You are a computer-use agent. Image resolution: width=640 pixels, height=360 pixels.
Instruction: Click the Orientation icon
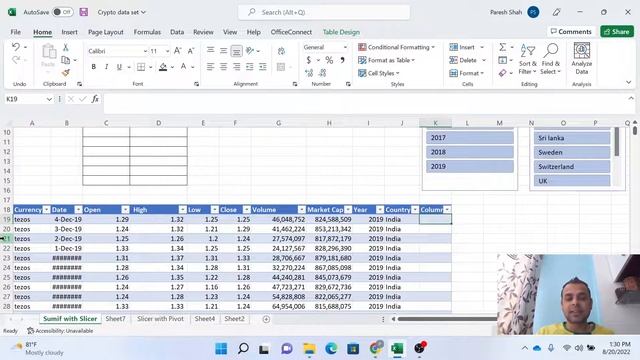[x=250, y=51]
